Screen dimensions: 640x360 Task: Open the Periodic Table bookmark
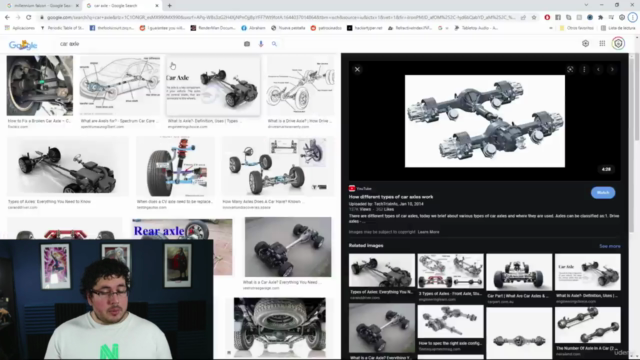click(62, 28)
